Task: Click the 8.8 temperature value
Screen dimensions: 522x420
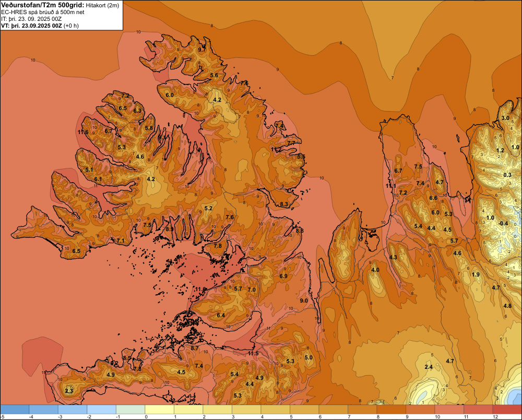Action: (x=299, y=231)
